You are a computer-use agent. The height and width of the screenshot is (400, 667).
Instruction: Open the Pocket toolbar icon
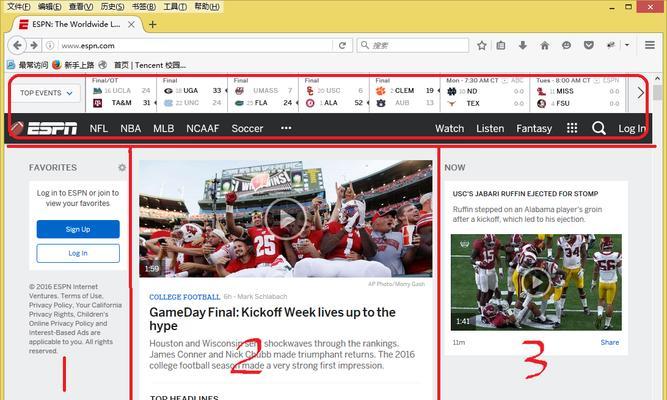point(589,45)
